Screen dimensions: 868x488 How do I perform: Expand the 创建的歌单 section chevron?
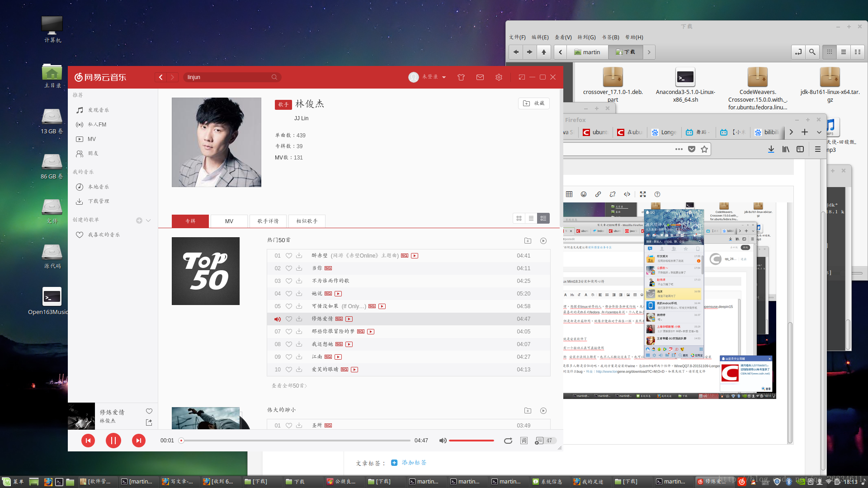pyautogui.click(x=148, y=221)
